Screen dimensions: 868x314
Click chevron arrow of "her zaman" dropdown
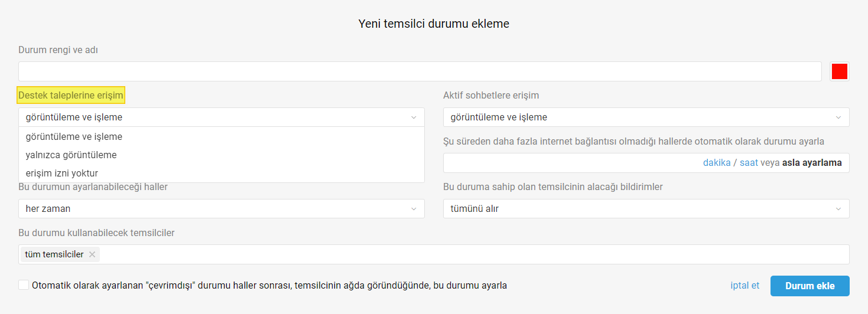pyautogui.click(x=414, y=209)
